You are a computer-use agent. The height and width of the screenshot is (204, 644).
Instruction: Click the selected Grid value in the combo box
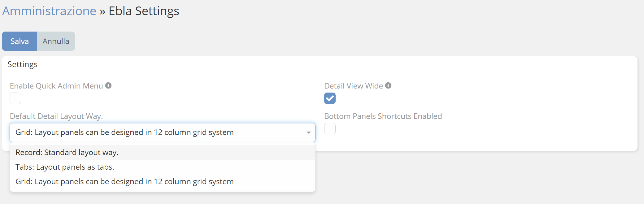124,132
